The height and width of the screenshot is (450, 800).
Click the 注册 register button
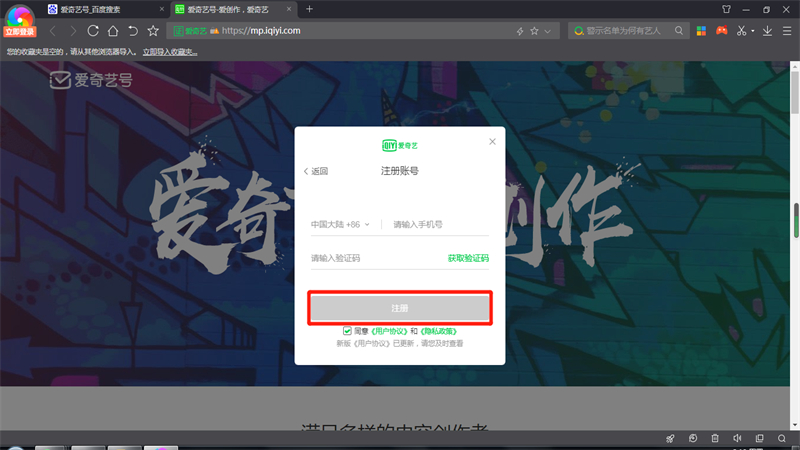click(400, 308)
